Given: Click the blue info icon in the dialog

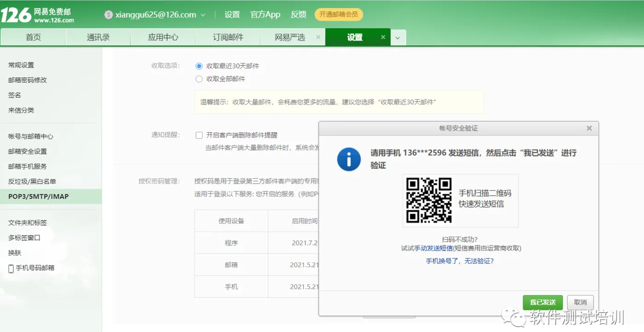Looking at the screenshot, I should pos(349,159).
